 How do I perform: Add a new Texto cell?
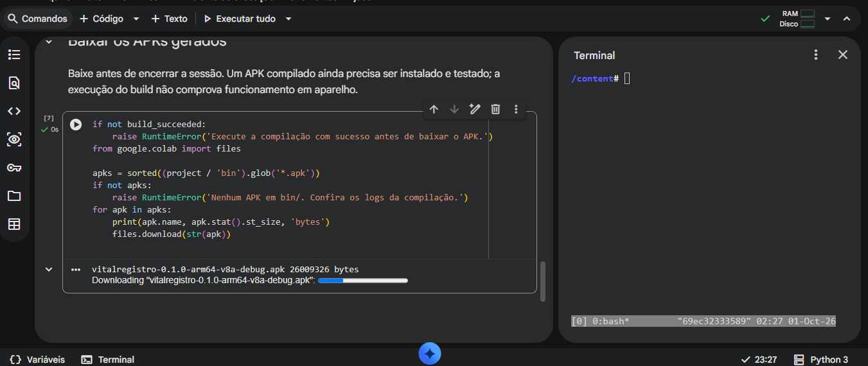[170, 19]
